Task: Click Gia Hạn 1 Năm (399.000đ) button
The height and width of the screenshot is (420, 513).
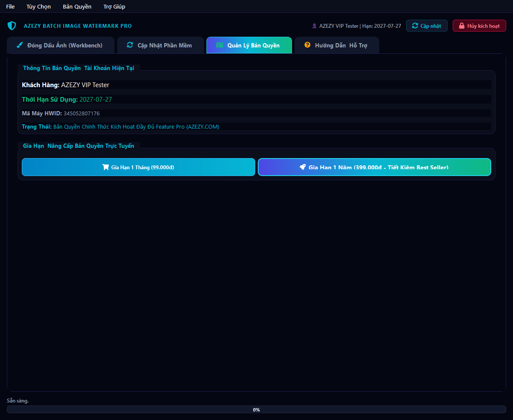Action: (x=374, y=167)
